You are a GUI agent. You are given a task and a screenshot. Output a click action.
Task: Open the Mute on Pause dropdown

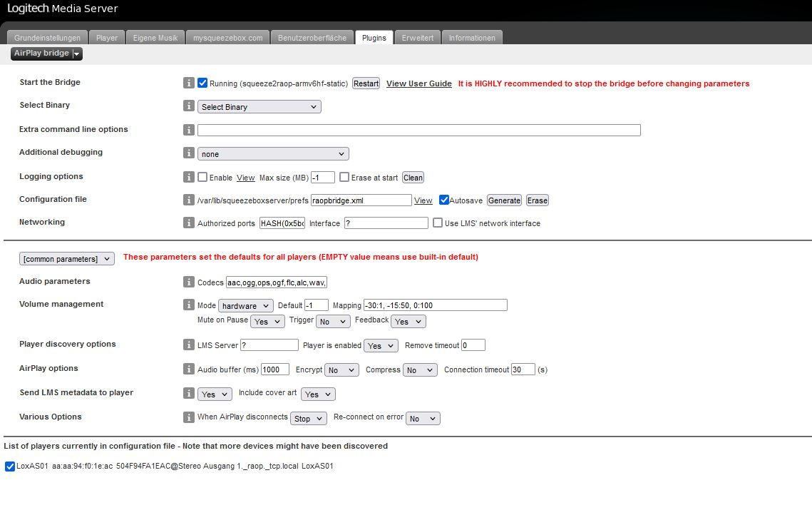[x=268, y=321]
